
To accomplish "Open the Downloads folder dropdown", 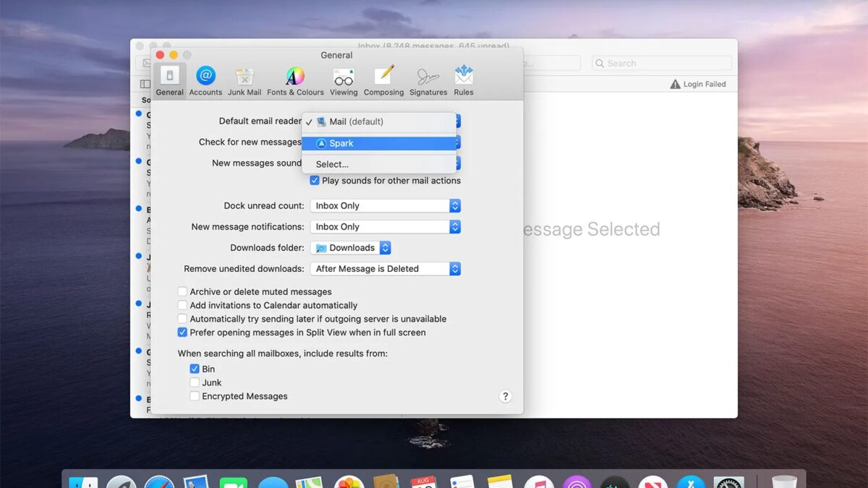I will [x=351, y=247].
